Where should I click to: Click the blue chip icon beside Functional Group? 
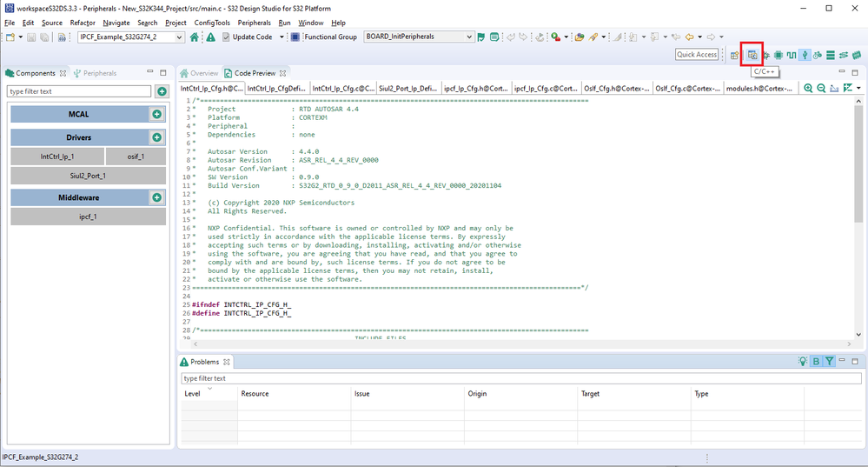pos(295,37)
